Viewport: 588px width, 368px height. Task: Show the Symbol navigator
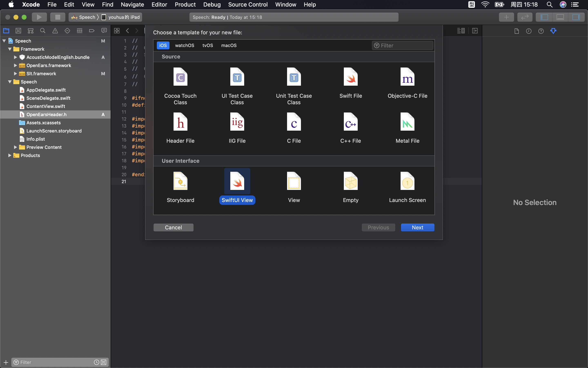[x=31, y=31]
